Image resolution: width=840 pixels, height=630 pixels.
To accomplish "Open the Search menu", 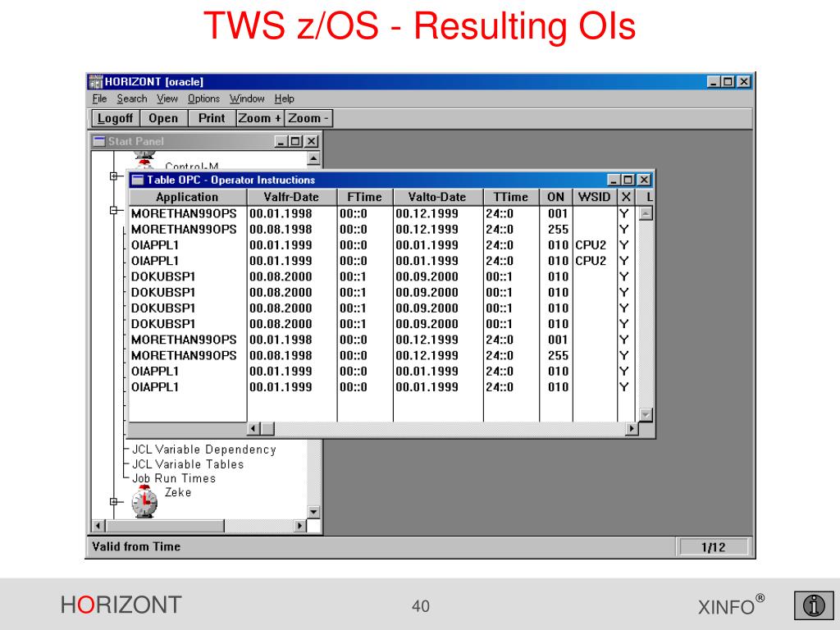I will (x=132, y=98).
